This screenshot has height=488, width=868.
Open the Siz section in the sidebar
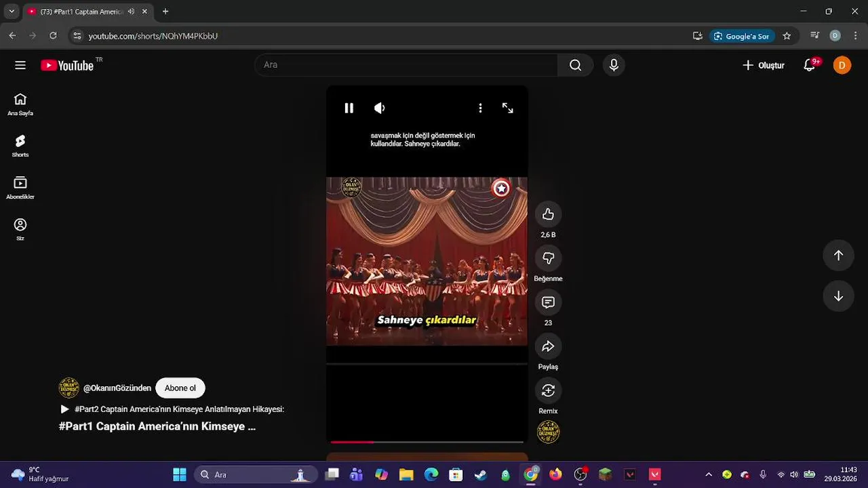pos(20,229)
